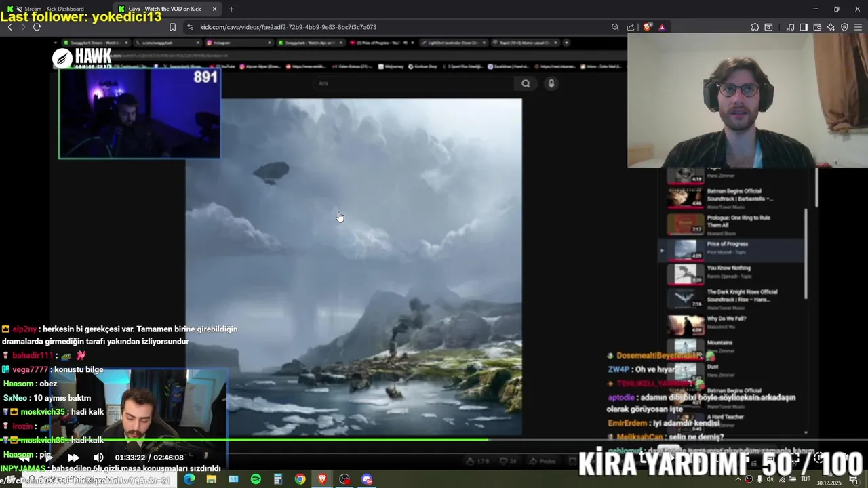Click the YouTube voice search microphone
This screenshot has width=868, height=488.
click(x=551, y=83)
